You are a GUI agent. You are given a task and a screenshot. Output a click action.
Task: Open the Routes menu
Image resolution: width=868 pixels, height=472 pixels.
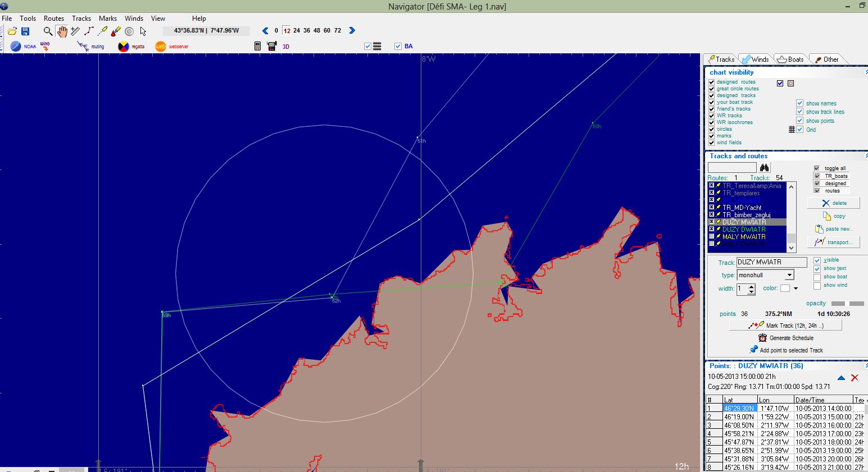(x=54, y=19)
